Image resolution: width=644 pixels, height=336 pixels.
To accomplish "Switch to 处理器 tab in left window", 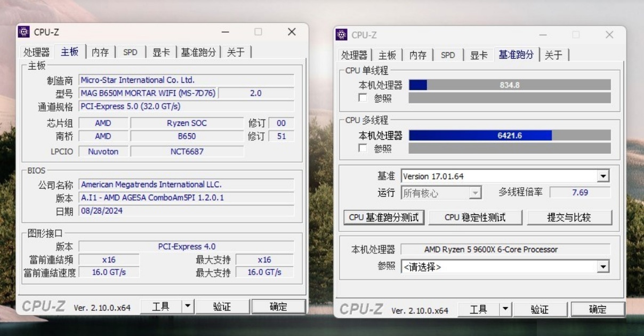I will pos(36,52).
